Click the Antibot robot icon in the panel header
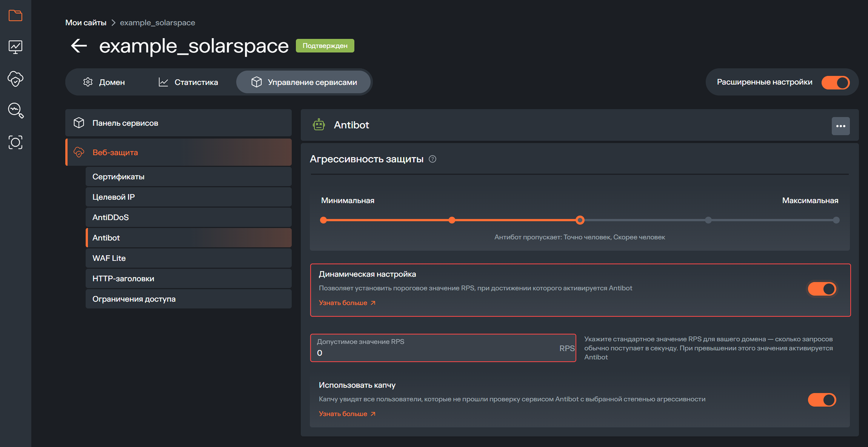868x447 pixels. click(319, 125)
